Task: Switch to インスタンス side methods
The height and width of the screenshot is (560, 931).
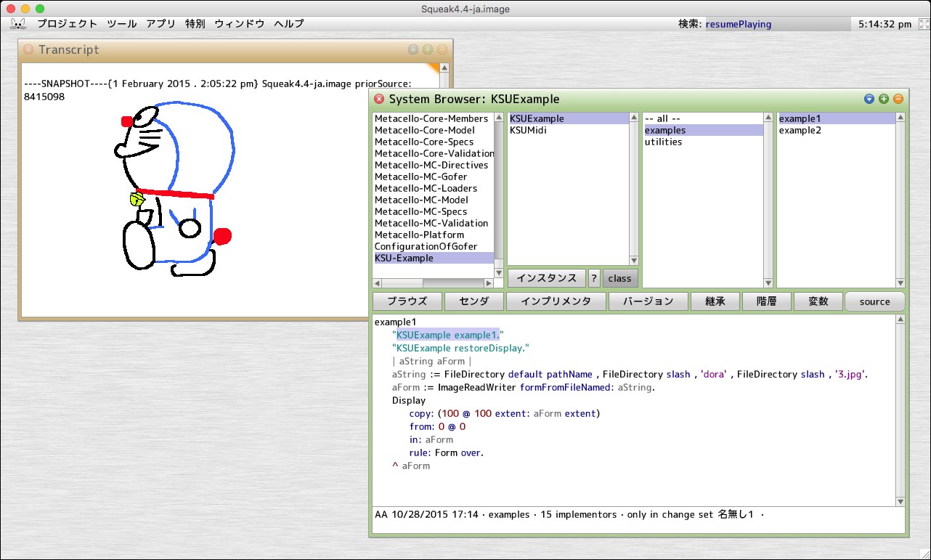Action: click(x=545, y=278)
